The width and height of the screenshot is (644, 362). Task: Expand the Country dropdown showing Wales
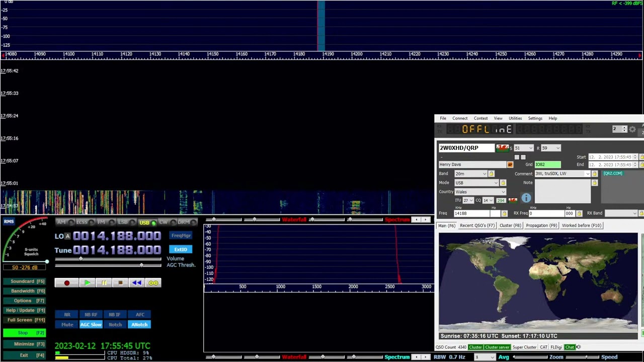coord(479,192)
